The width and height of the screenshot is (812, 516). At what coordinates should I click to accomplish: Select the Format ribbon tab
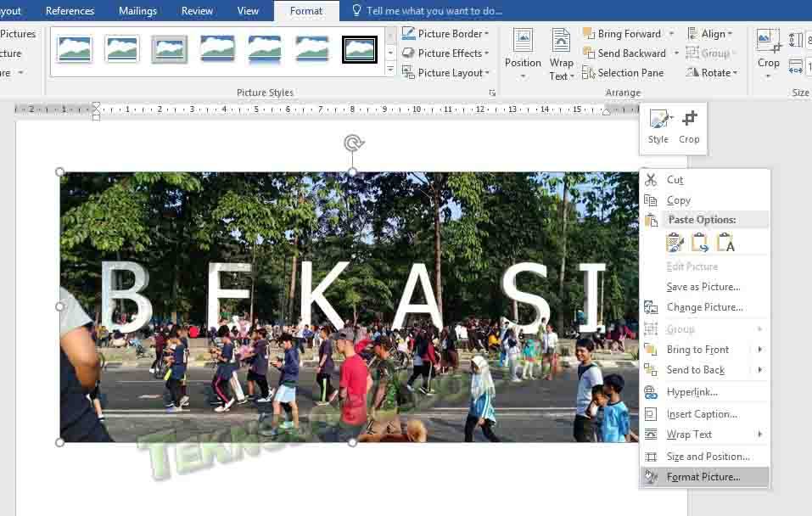tap(306, 11)
